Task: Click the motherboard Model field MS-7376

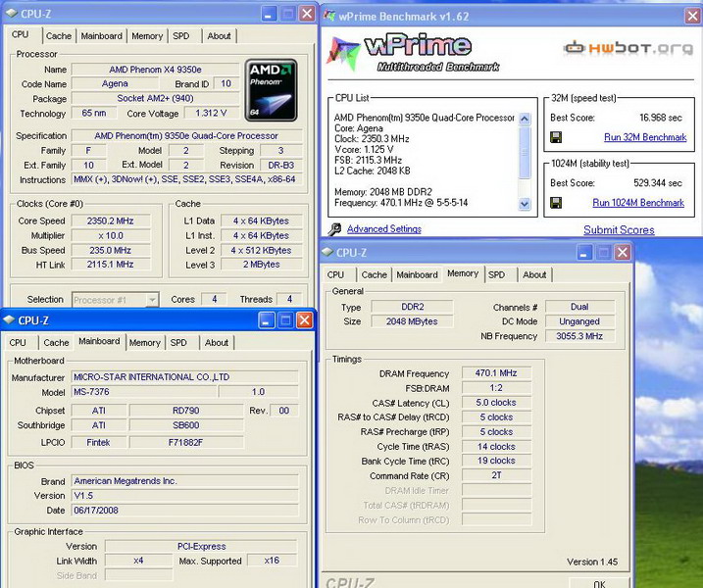Action: [x=144, y=392]
